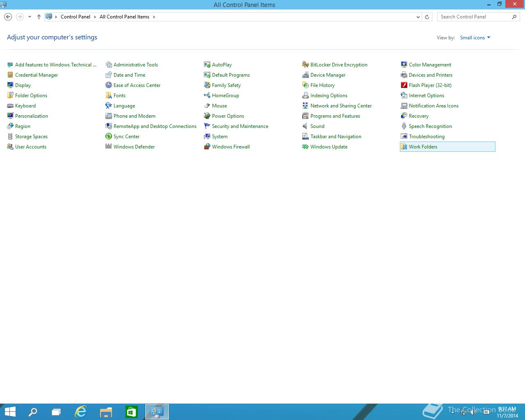Click the Family Safety icon
The image size is (525, 420).
point(207,85)
